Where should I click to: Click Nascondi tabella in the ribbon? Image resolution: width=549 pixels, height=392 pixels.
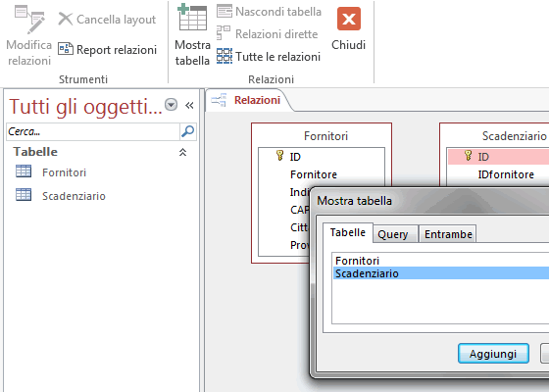coord(269,12)
